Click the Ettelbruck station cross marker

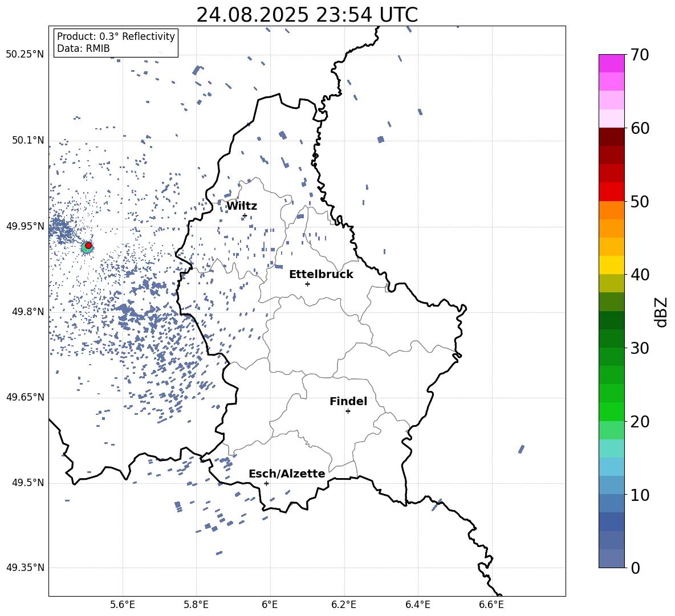pos(307,284)
